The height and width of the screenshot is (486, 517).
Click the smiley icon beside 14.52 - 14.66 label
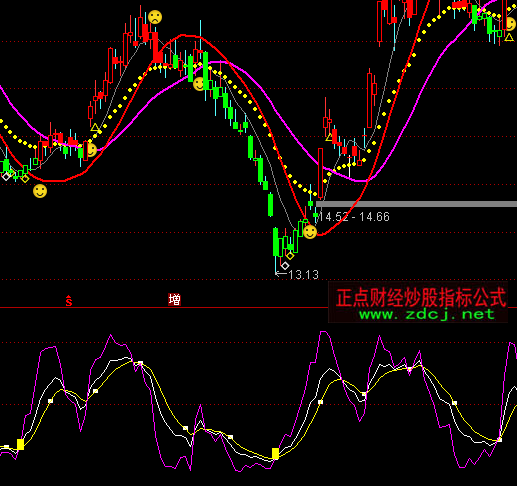tap(310, 232)
